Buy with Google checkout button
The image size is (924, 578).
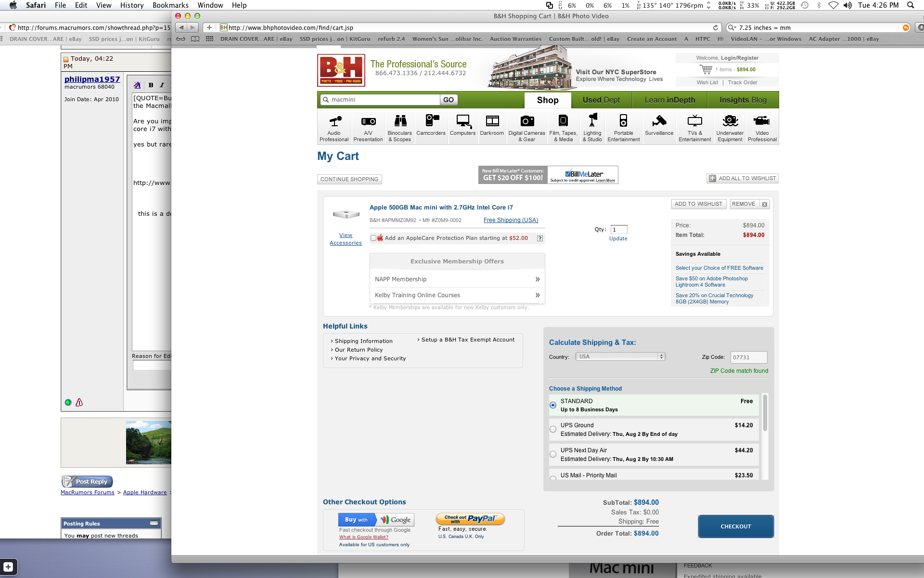click(x=376, y=520)
